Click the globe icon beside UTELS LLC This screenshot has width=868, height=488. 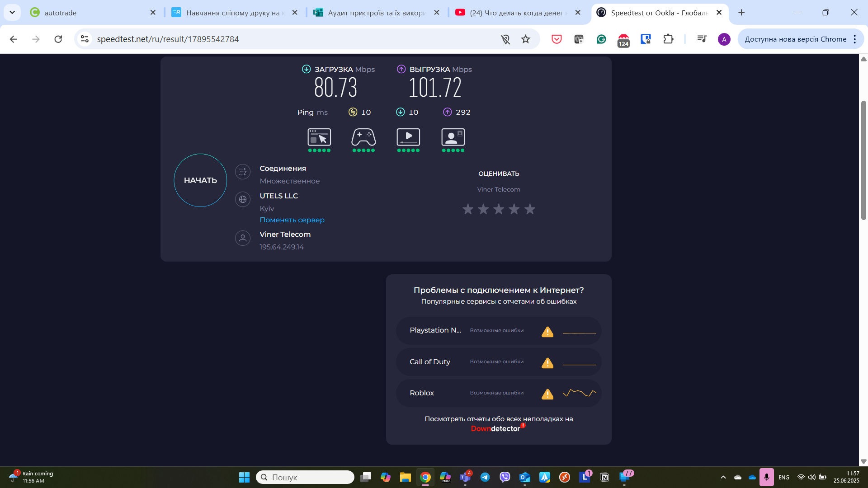coord(243,199)
